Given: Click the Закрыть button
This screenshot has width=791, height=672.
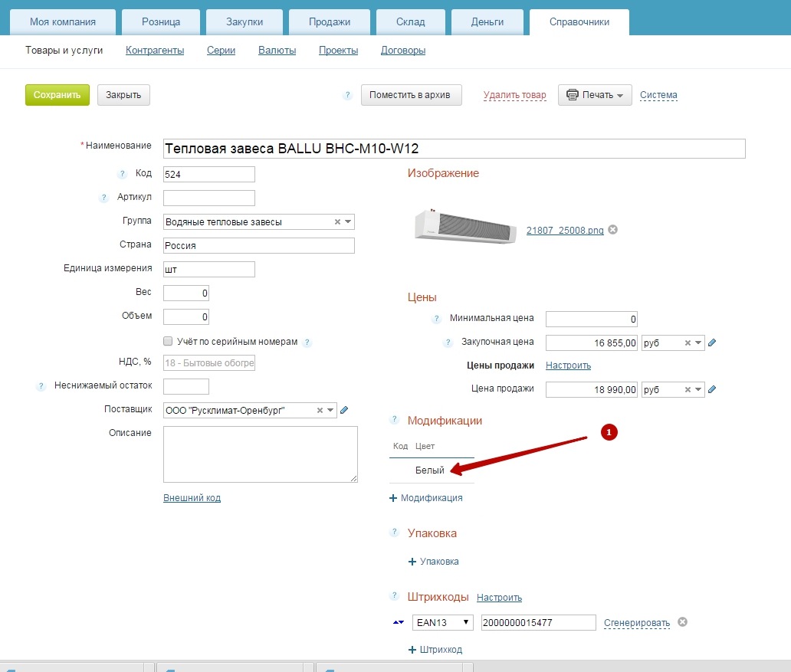Looking at the screenshot, I should (123, 95).
